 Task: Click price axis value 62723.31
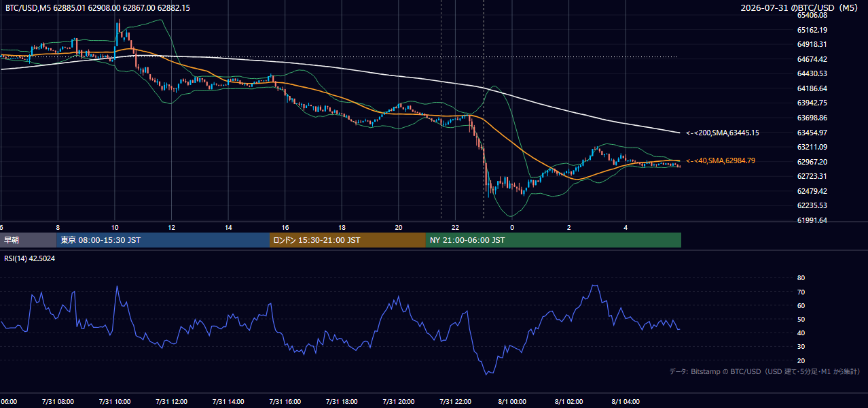812,176
